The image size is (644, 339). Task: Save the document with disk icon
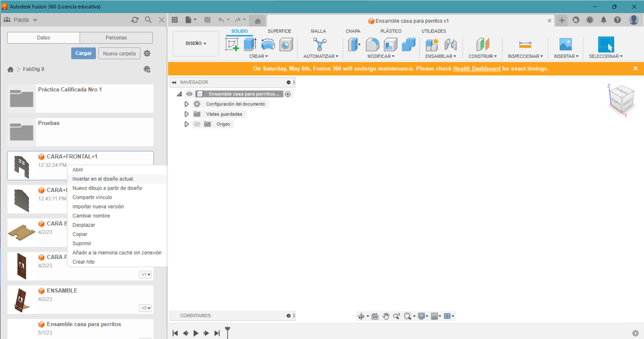coord(208,20)
